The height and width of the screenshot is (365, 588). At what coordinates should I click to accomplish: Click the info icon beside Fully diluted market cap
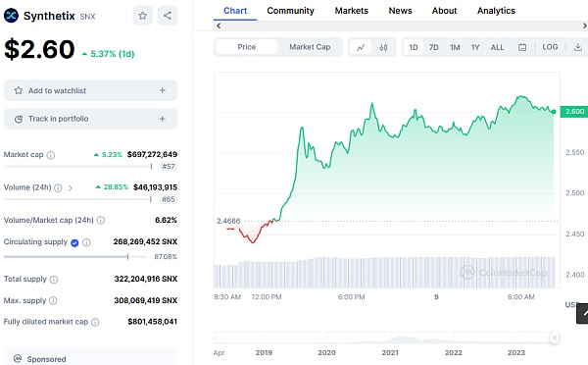(95, 322)
